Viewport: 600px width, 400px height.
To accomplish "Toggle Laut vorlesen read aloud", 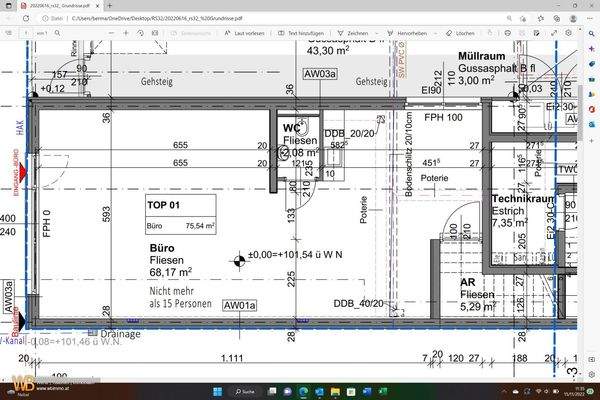I will [x=249, y=32].
